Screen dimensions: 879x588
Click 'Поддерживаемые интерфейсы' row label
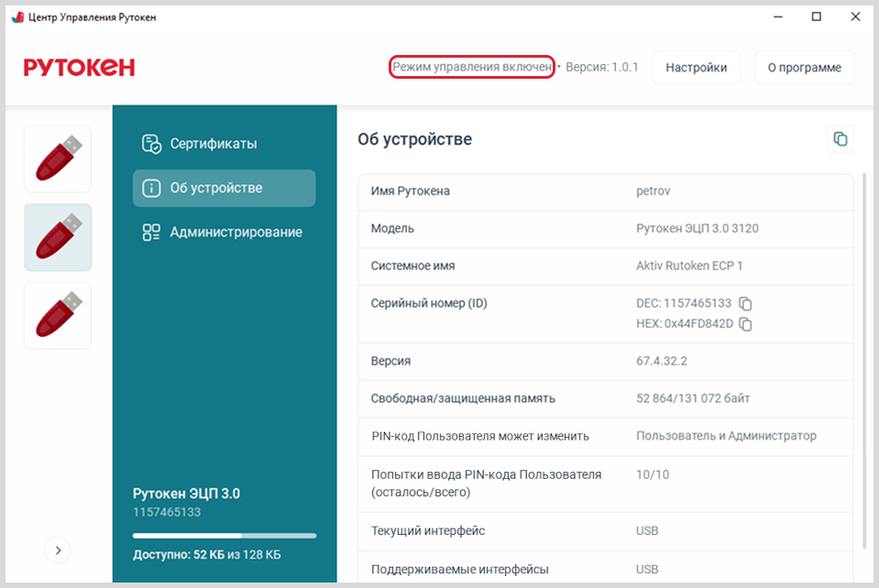[460, 570]
